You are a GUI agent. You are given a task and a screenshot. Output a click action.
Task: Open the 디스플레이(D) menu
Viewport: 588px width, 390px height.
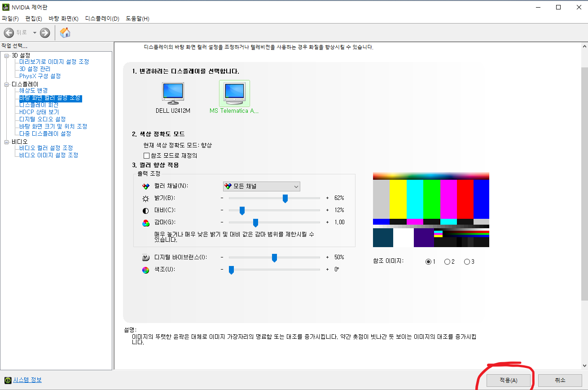[102, 18]
